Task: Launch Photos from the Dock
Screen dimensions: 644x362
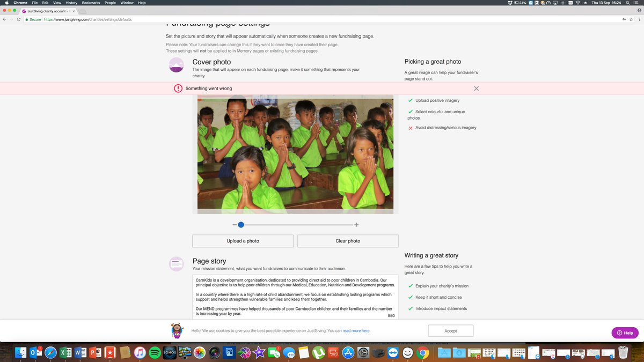Action: click(x=199, y=352)
